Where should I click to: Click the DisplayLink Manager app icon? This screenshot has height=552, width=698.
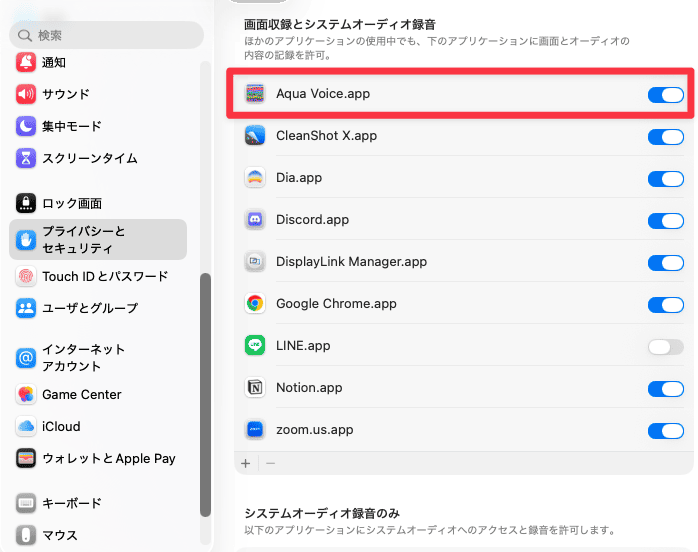pyautogui.click(x=255, y=261)
